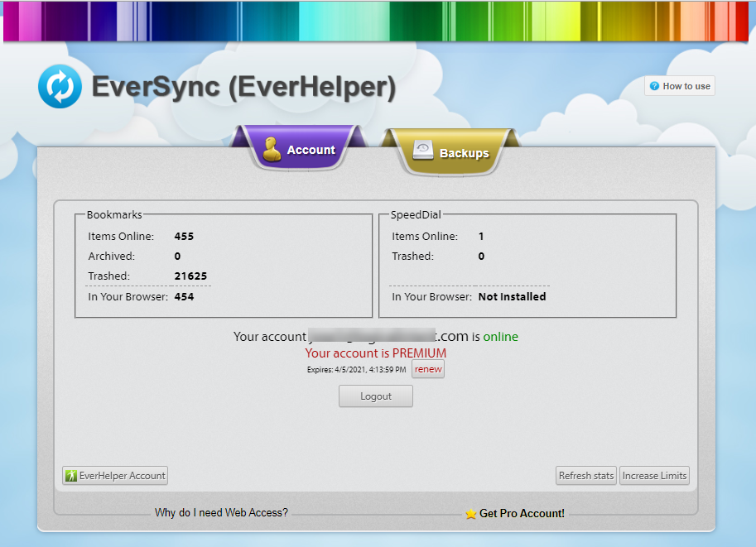Click the Bookmarks group label

click(114, 215)
